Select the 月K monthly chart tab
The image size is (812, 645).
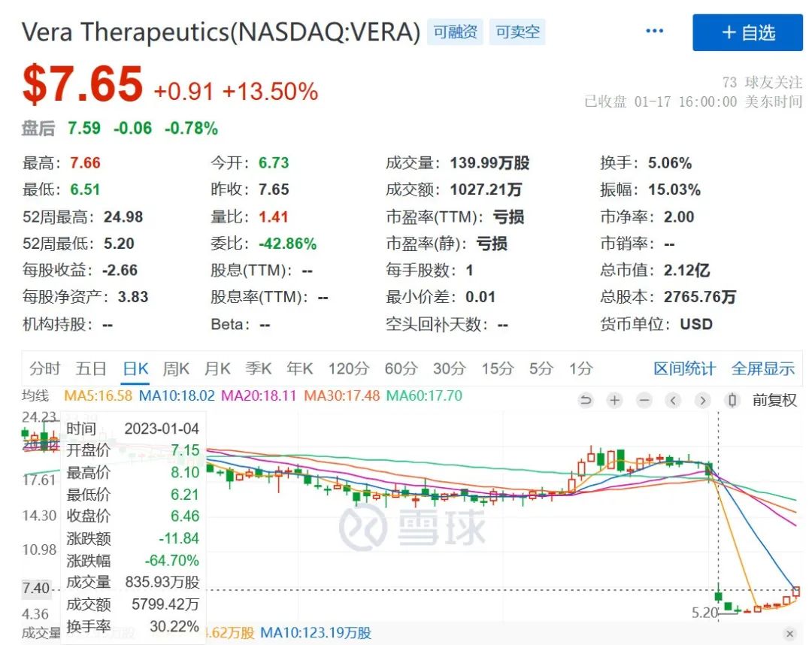click(217, 368)
